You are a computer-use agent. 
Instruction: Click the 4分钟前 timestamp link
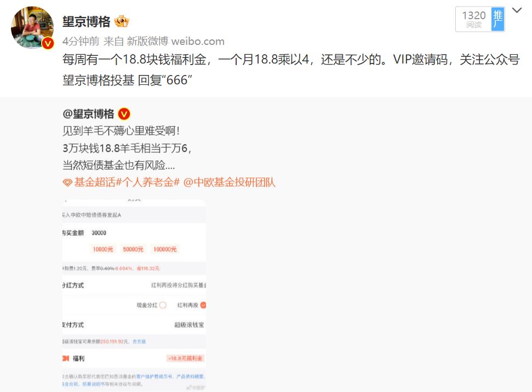(81, 42)
